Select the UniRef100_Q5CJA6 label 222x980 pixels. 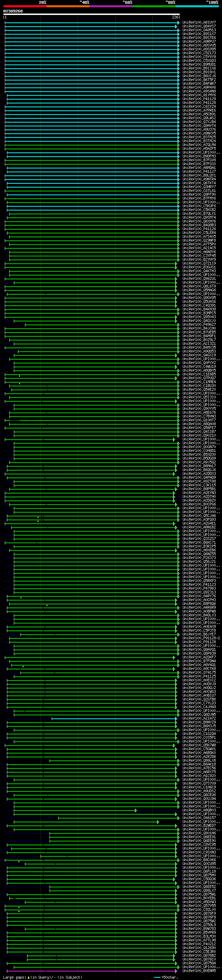pos(199,516)
